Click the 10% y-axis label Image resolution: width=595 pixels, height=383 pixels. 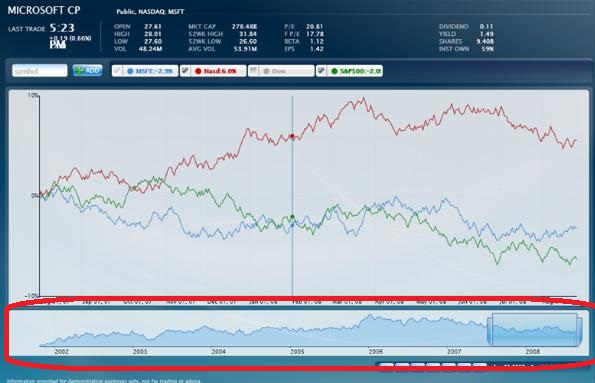(x=33, y=95)
